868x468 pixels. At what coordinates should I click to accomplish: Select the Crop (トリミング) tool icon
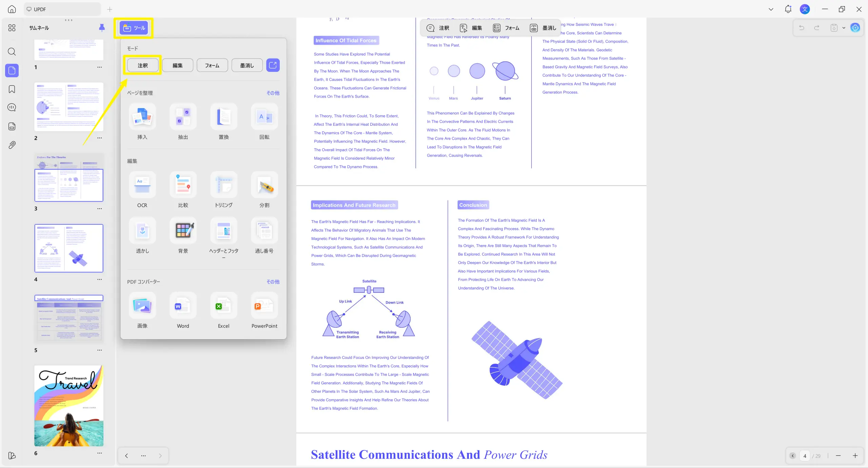pyautogui.click(x=223, y=185)
